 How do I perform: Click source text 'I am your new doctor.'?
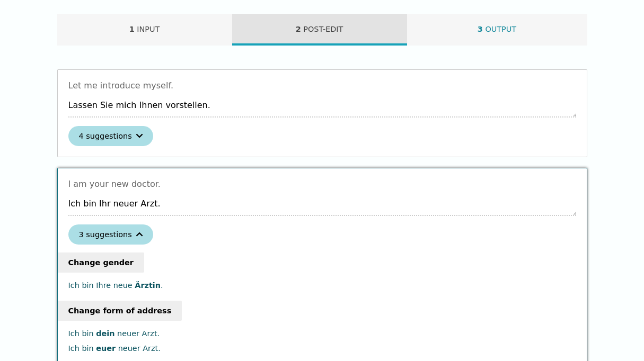point(114,184)
